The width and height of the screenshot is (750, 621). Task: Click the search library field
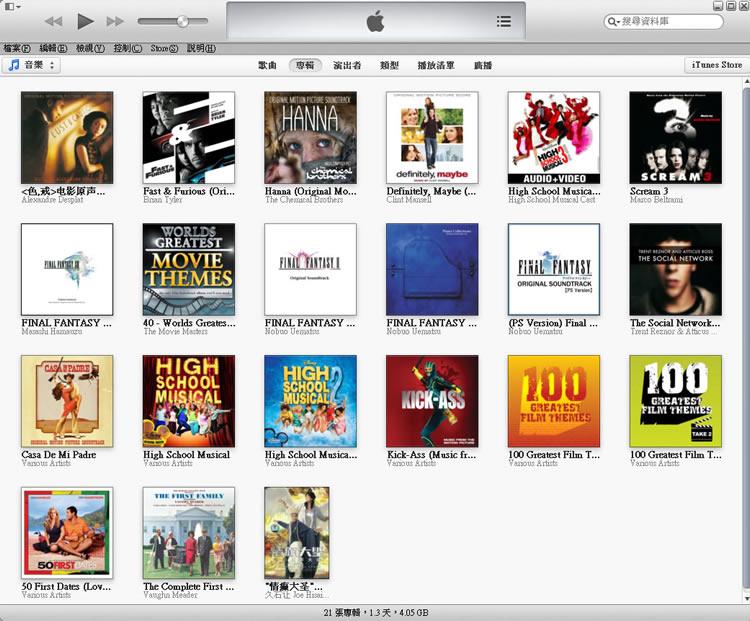point(663,22)
